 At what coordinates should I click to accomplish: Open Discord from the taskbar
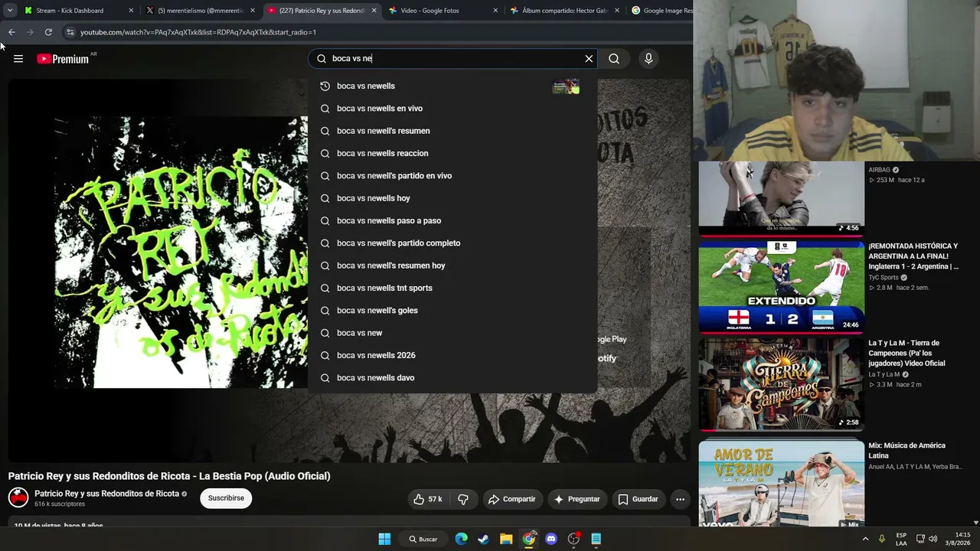[x=551, y=539]
